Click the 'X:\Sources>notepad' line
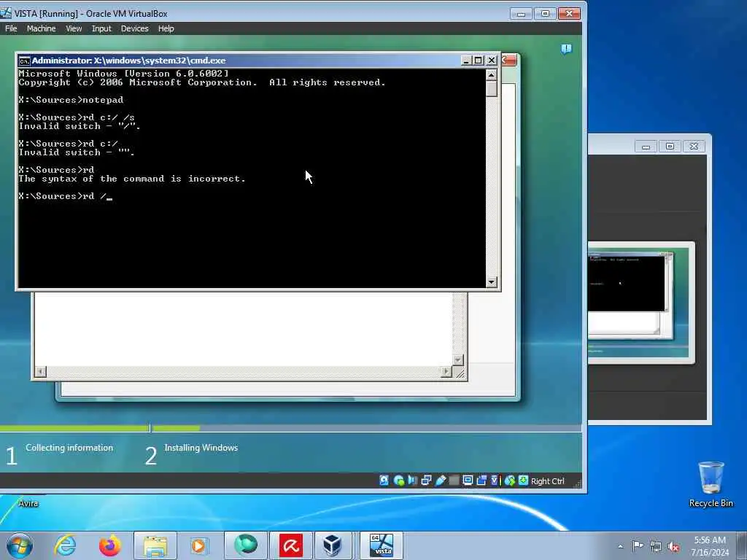This screenshot has height=560, width=747. click(x=71, y=99)
